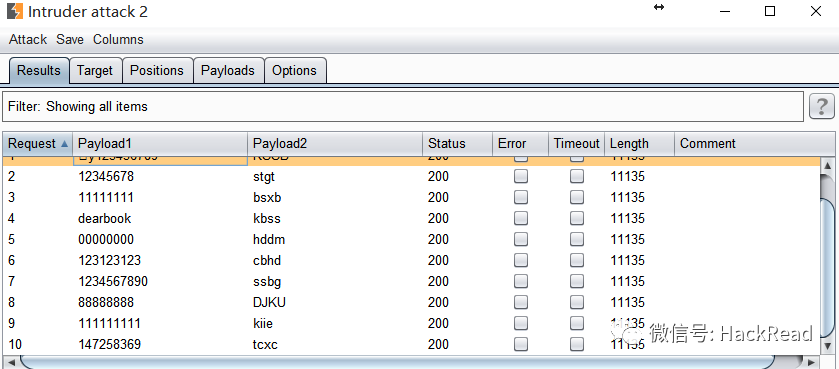Click the ssbg Payload2 cell
839x369 pixels.
tap(335, 281)
